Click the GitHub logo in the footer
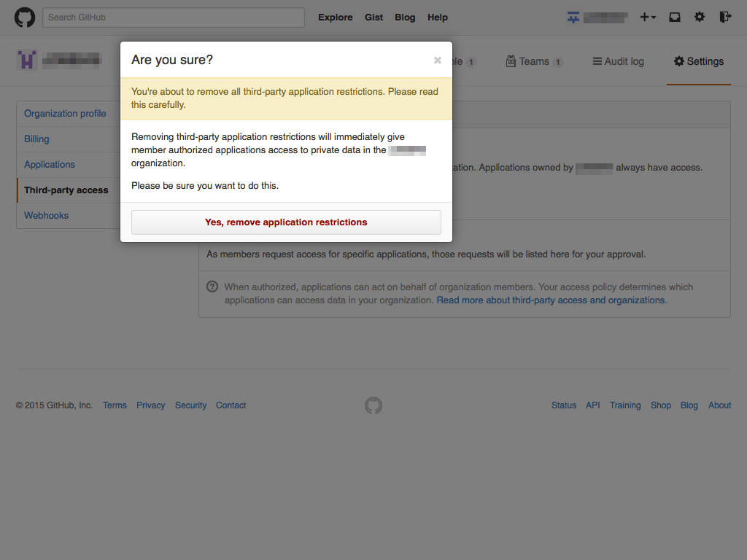 coord(373,405)
